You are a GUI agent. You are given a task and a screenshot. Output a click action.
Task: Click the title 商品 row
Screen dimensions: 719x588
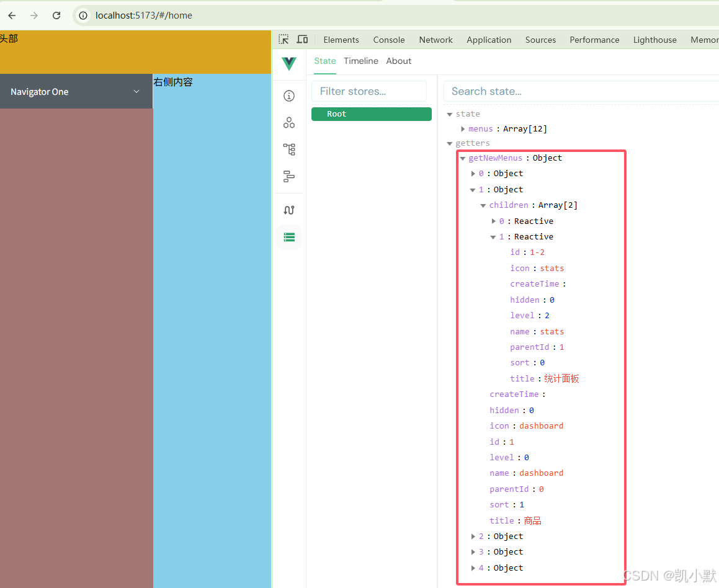516,520
